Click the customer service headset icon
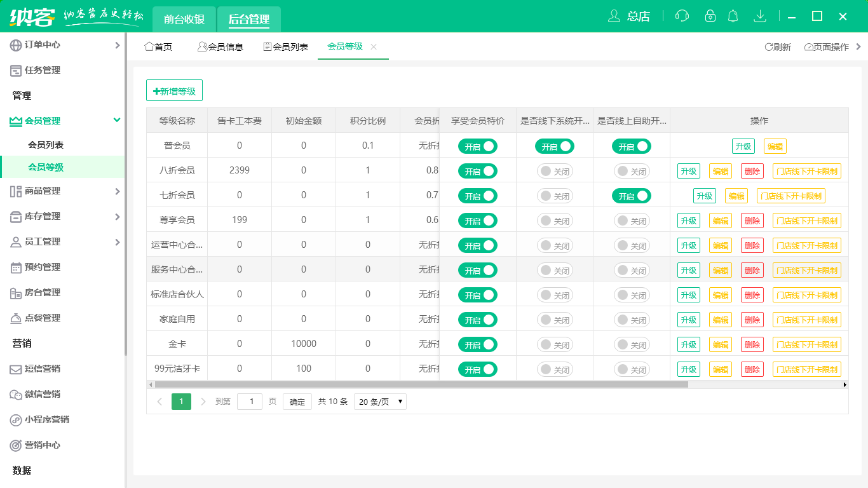Image resolution: width=868 pixels, height=488 pixels. point(682,17)
